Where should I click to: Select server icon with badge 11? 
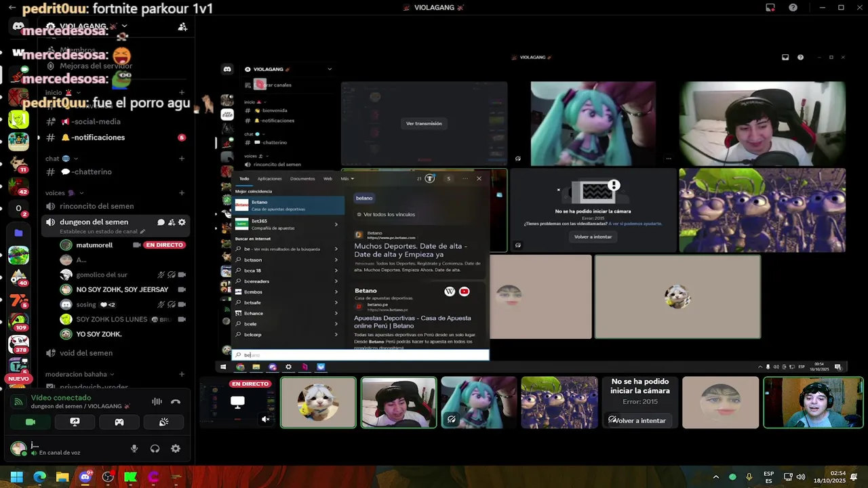(x=18, y=163)
